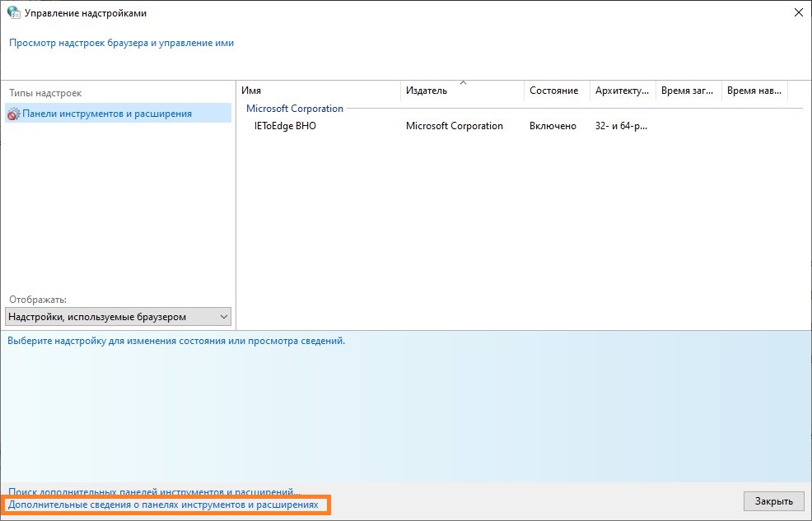Click the Архитектура column header

[623, 91]
